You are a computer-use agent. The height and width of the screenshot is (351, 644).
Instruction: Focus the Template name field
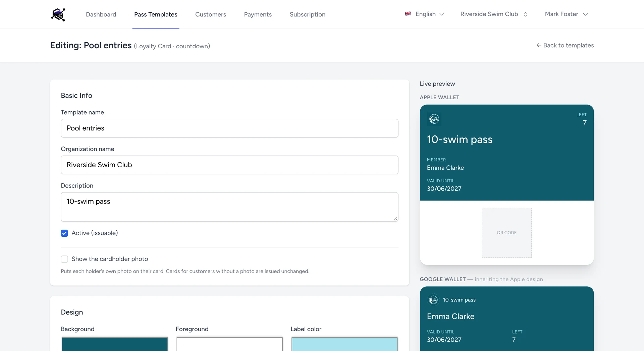click(x=229, y=128)
